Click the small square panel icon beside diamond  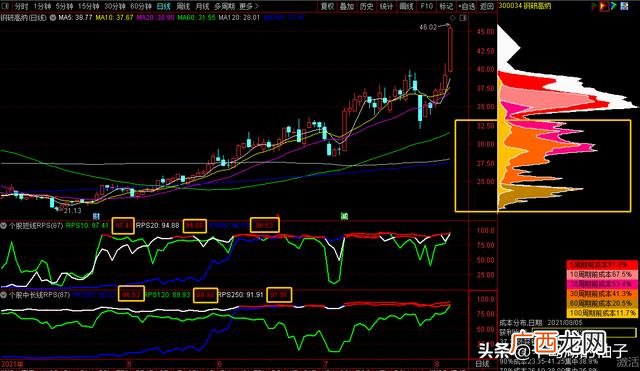pos(463,18)
